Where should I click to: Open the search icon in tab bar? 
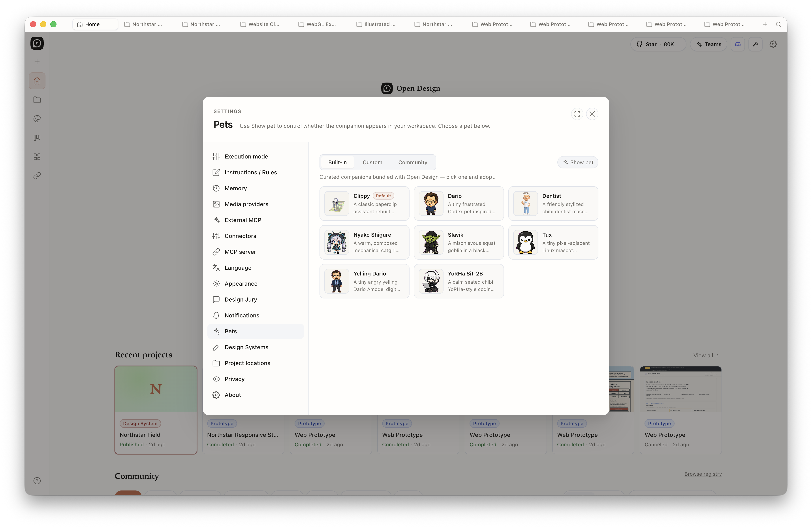tap(778, 24)
